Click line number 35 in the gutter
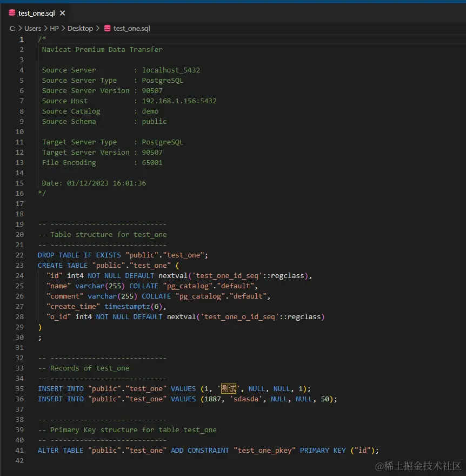This screenshot has width=466, height=476. (x=19, y=389)
